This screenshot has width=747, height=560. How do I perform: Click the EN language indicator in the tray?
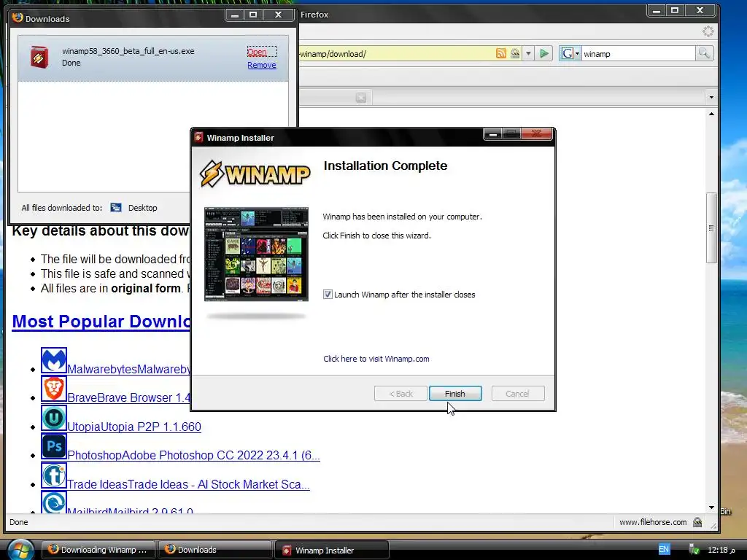click(664, 550)
